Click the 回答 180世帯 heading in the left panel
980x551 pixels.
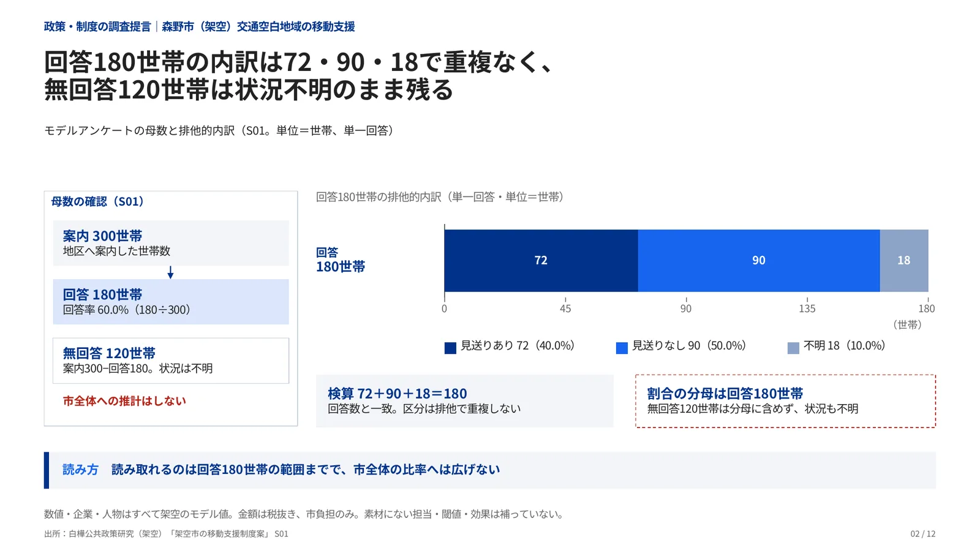[x=102, y=294]
